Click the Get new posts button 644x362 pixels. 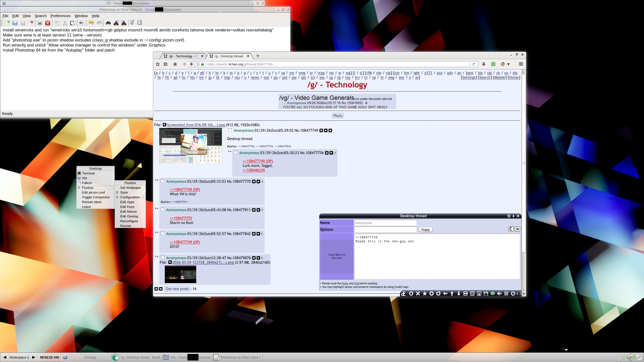(x=177, y=289)
